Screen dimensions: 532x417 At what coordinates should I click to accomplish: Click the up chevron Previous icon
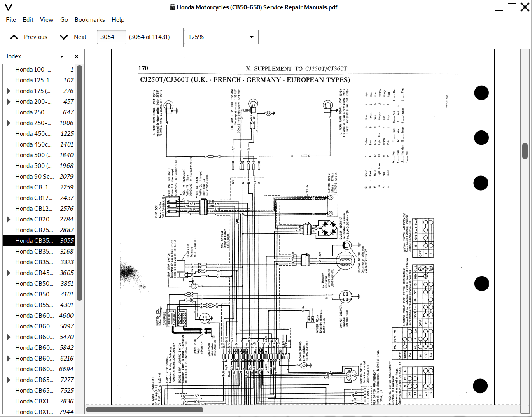pos(14,37)
